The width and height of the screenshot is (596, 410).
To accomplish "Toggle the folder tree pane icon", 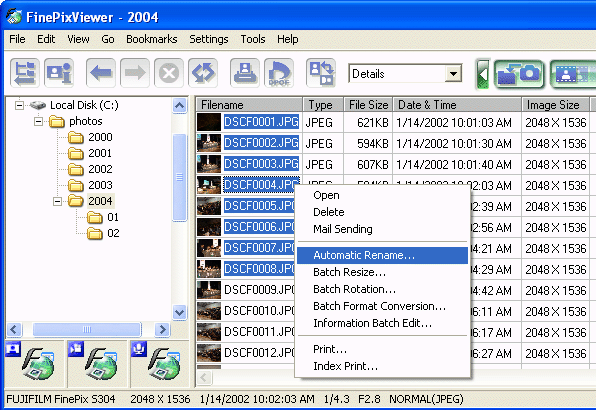I will 25,72.
